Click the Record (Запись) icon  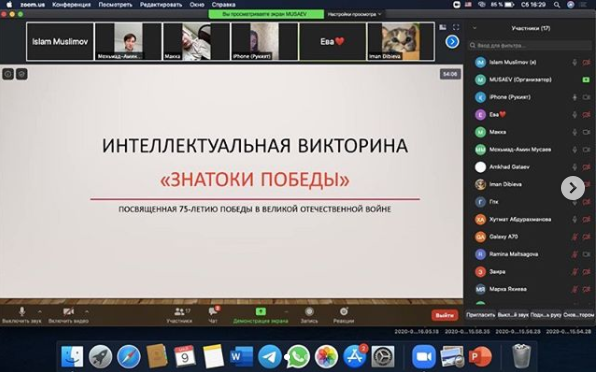(309, 312)
